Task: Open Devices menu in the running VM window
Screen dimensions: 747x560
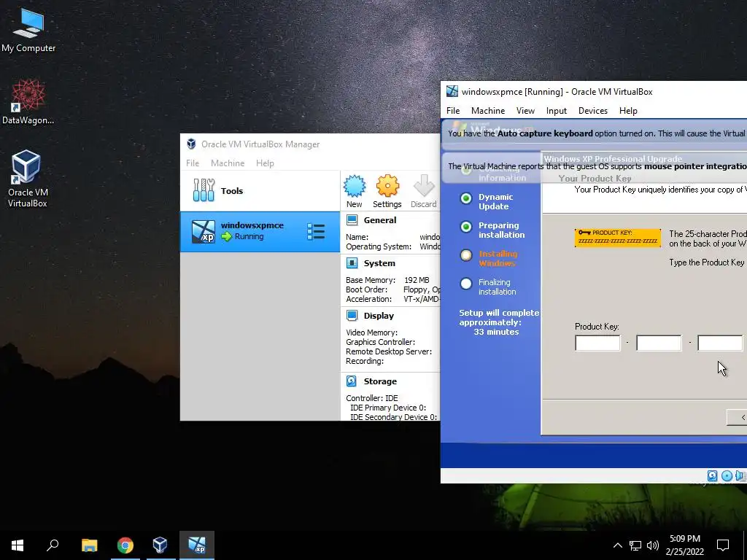Action: tap(592, 111)
